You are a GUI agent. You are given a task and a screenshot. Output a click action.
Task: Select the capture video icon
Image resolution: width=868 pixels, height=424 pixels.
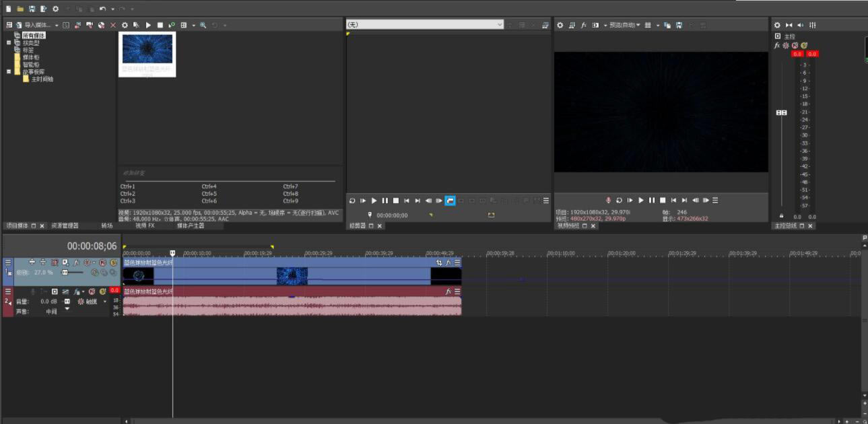click(x=78, y=25)
